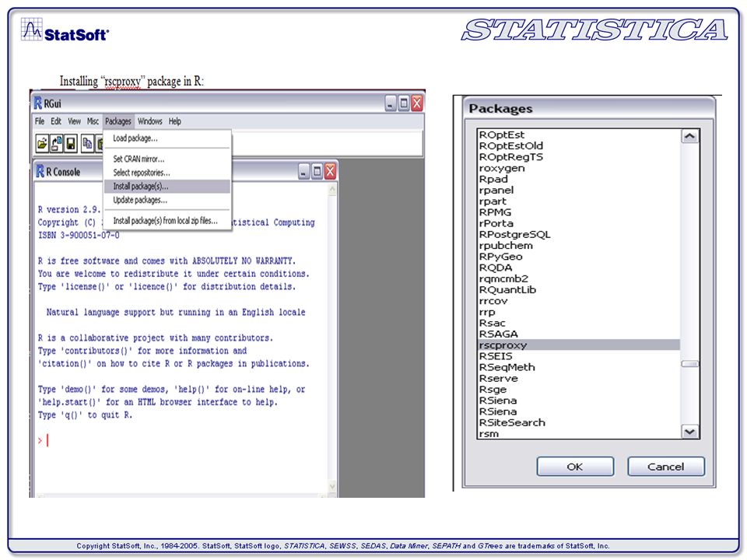Viewport: 747px width, 560px height.
Task: Confirm with OK in Packages dialog
Action: [x=575, y=467]
